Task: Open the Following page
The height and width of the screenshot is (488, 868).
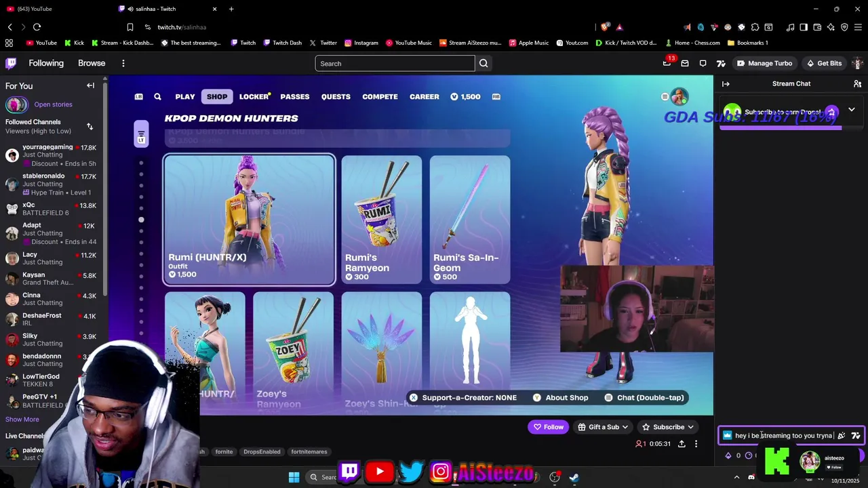Action: click(x=46, y=63)
